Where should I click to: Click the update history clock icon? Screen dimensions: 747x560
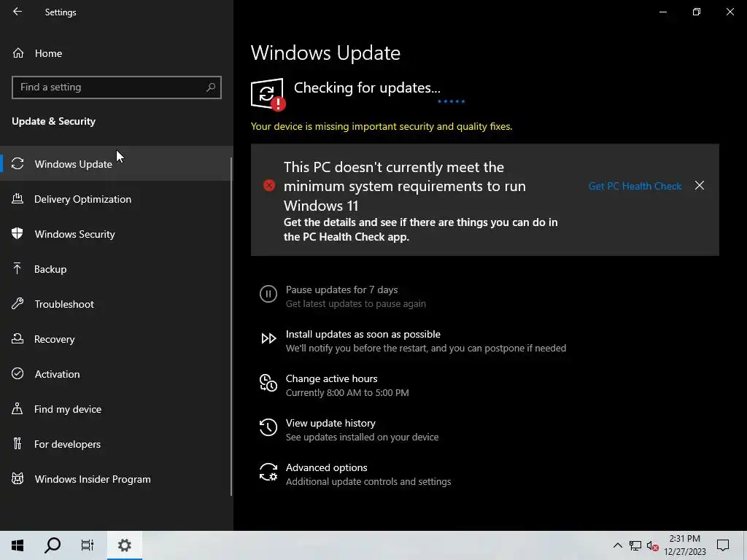268,427
